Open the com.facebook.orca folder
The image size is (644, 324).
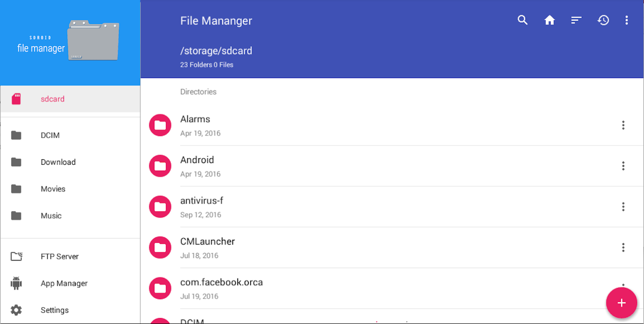click(221, 282)
